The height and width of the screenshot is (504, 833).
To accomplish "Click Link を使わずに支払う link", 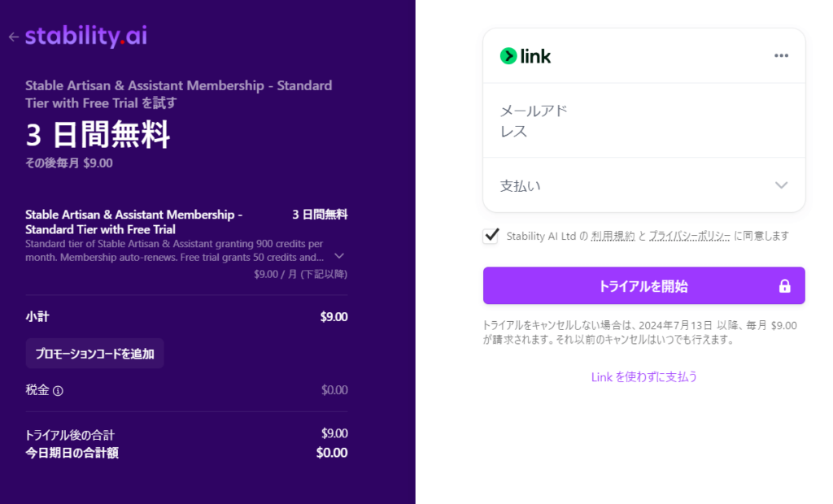I will point(644,377).
